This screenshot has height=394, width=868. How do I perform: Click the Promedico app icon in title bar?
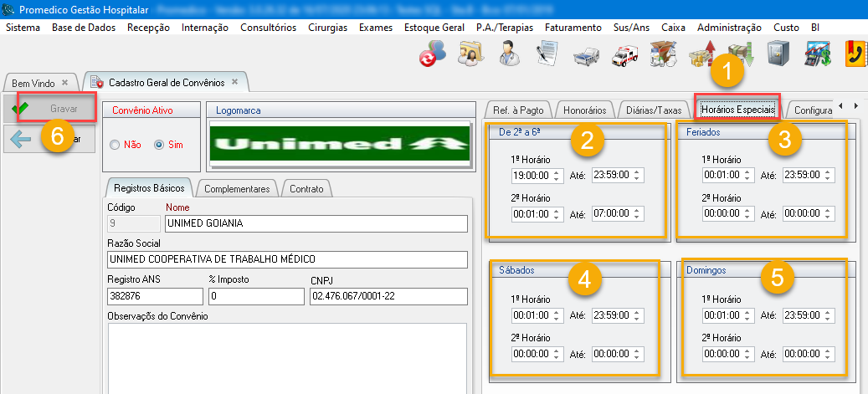pos(9,10)
